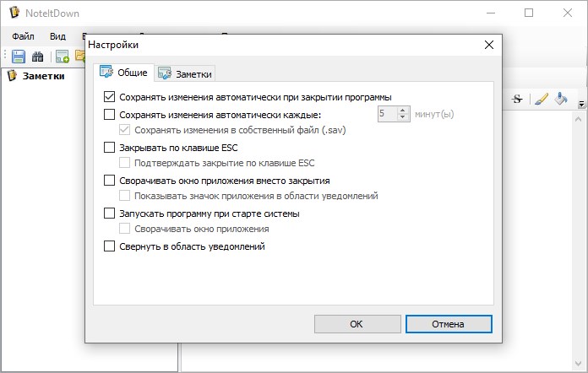Image resolution: width=588 pixels, height=373 pixels.
Task: Switch to the Заметки settings tab
Action: point(186,74)
